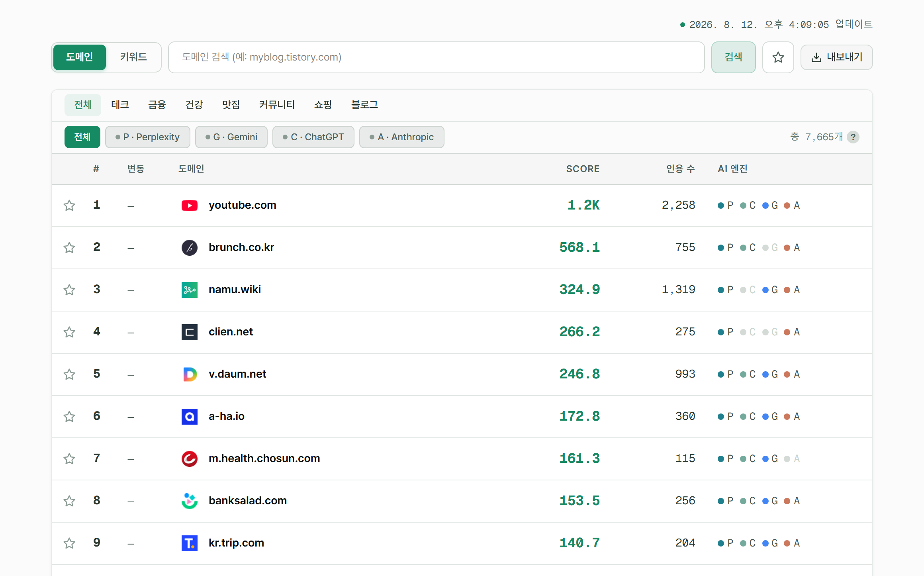The image size is (924, 576).
Task: Favorite banksalad.com with its star
Action: (69, 501)
